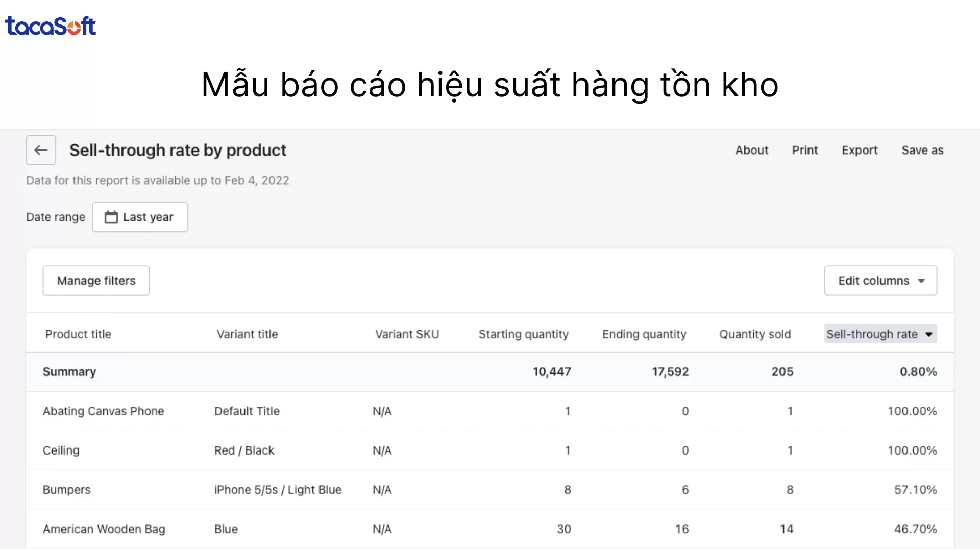Image resolution: width=980 pixels, height=551 pixels.
Task: Click the Save as option
Action: [922, 150]
